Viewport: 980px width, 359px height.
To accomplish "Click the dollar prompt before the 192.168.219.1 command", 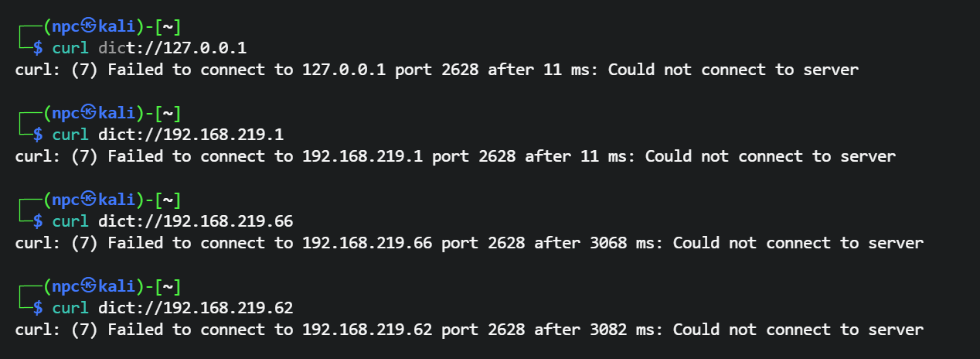I will coord(37,135).
